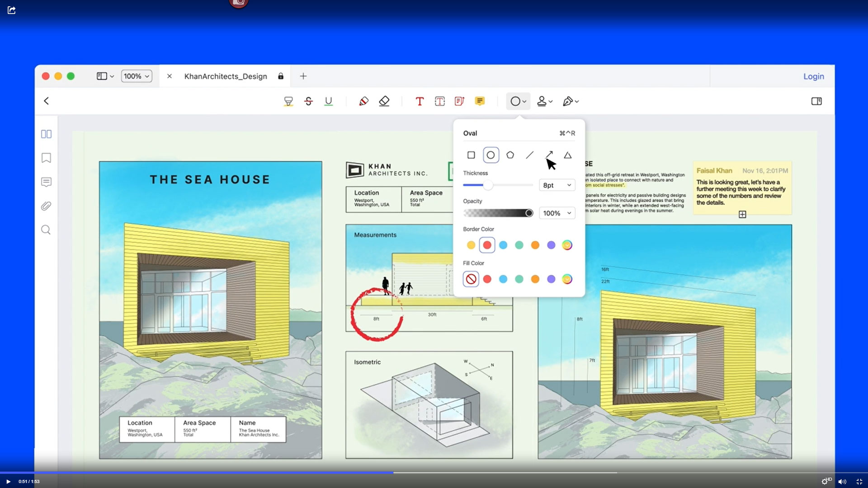Toggle the right side panel icon
Screen dimensions: 868x488
[816, 101]
